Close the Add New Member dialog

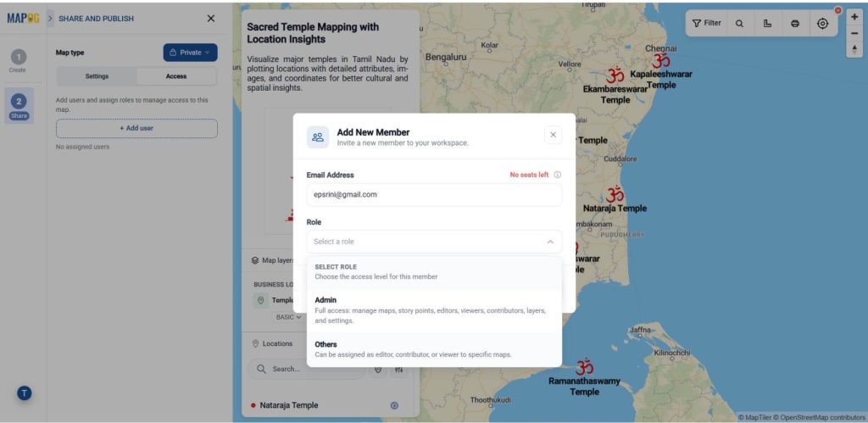553,135
